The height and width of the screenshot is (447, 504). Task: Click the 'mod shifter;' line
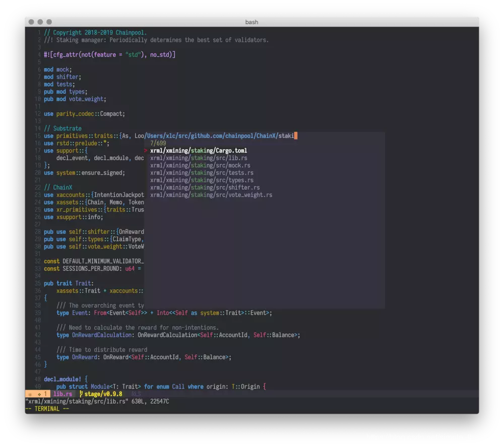(x=62, y=77)
